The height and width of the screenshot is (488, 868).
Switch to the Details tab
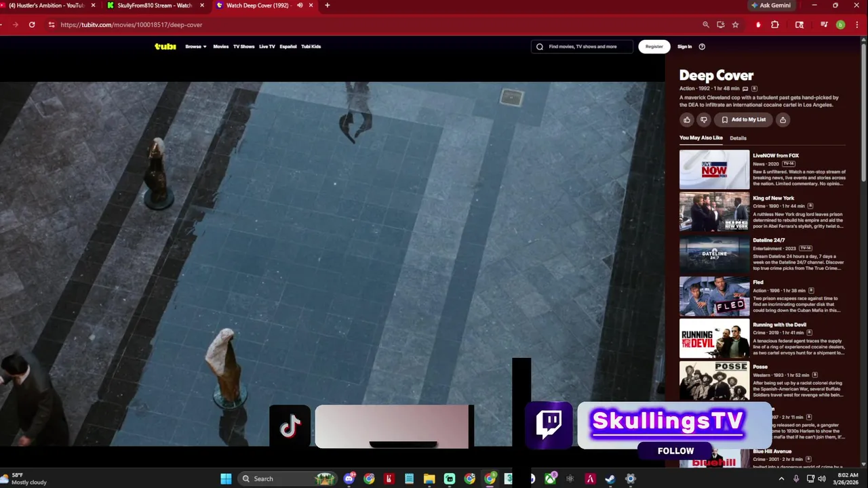tap(738, 138)
